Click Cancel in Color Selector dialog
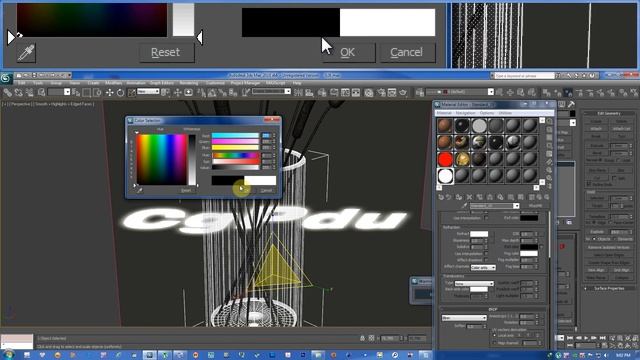The width and height of the screenshot is (640, 360). click(266, 191)
